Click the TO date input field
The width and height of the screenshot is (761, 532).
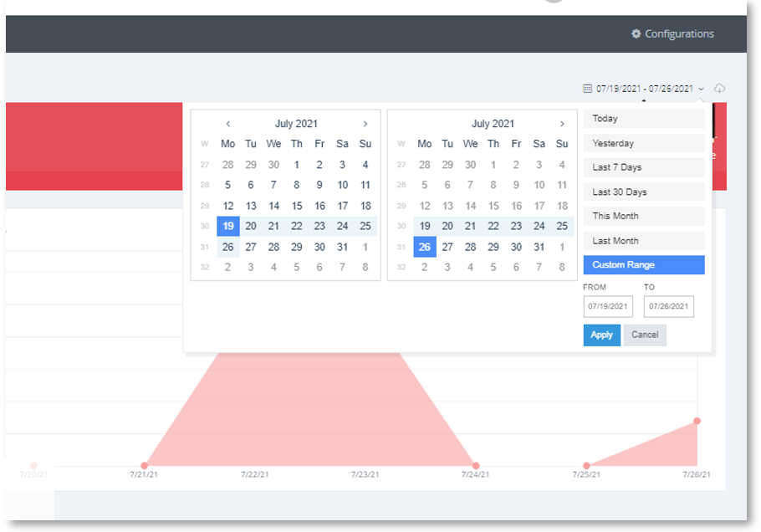668,306
